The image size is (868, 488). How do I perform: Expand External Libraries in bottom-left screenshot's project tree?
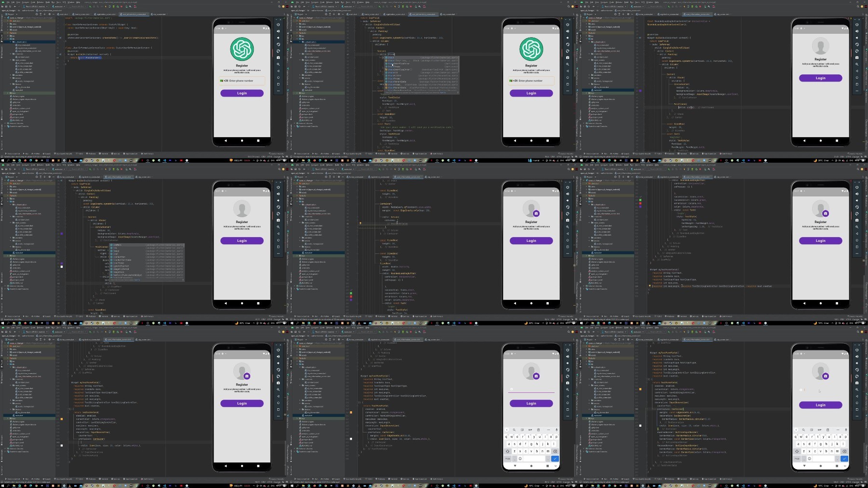tap(5, 449)
